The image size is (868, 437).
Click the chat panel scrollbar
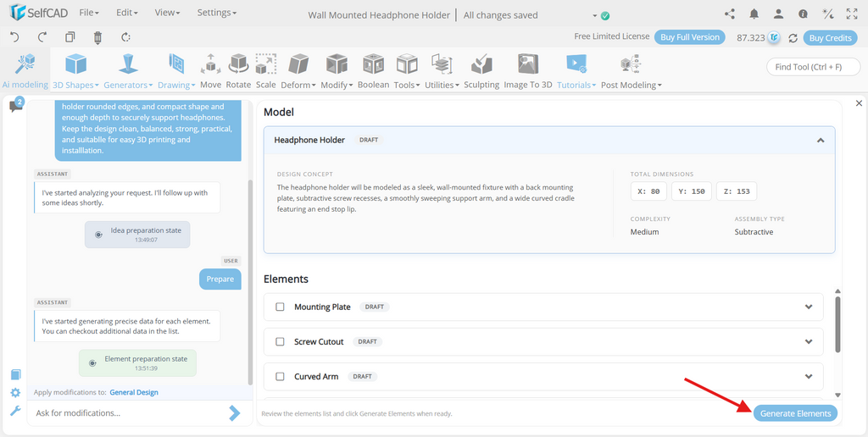250,282
